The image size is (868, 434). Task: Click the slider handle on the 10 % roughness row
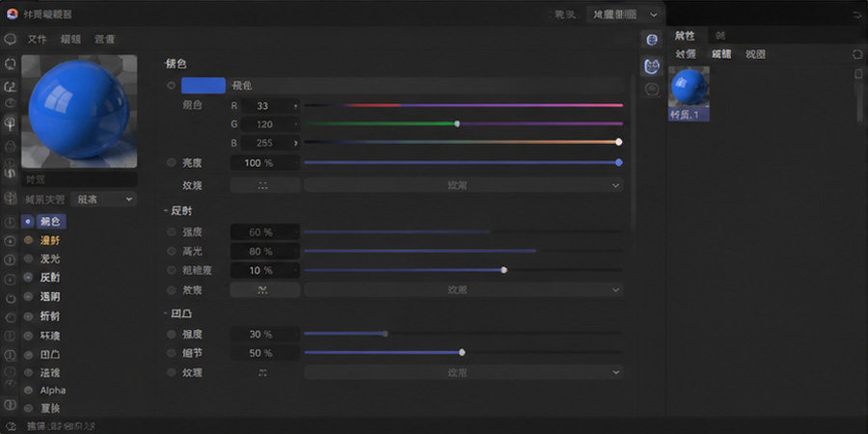point(503,270)
